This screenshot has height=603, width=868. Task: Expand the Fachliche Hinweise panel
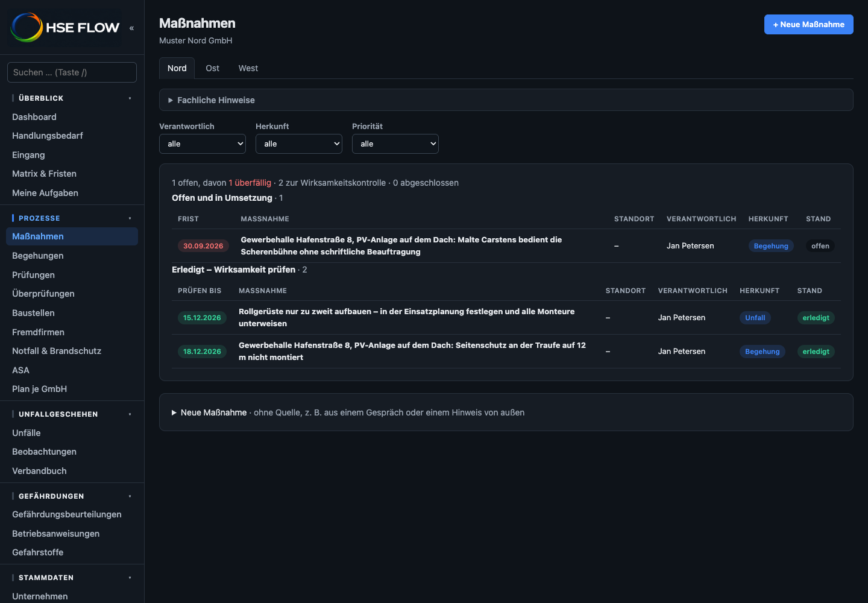tap(506, 100)
